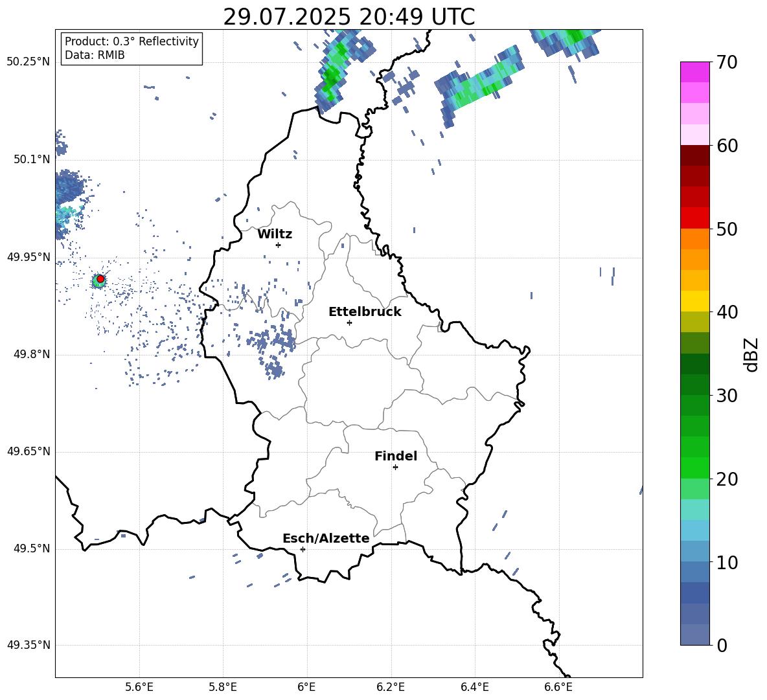Click the colorbar tick value 30
This screenshot has width=767, height=700.
point(726,396)
